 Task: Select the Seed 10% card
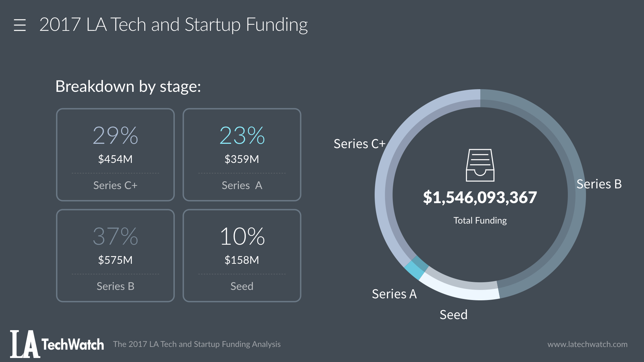tap(242, 255)
